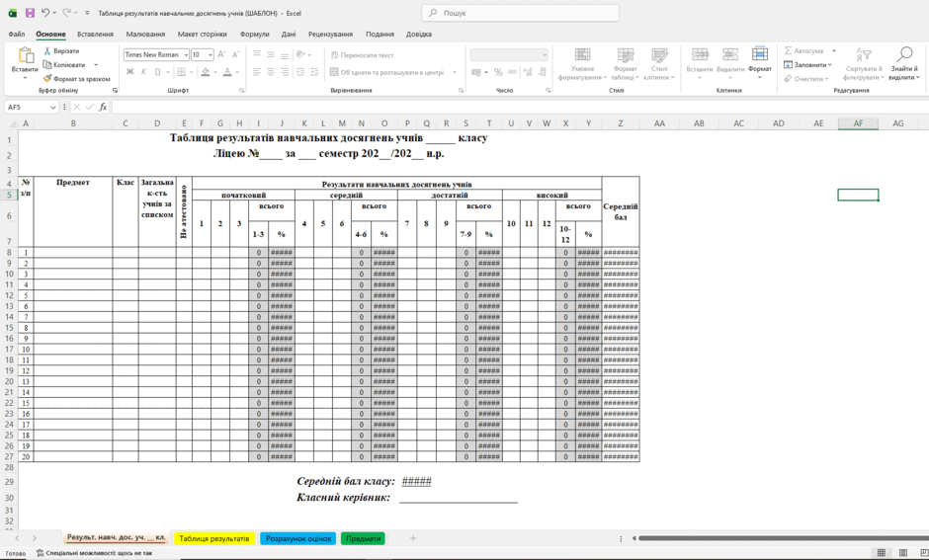Select the Format Painter brush icon
The image size is (929, 560).
pos(47,79)
